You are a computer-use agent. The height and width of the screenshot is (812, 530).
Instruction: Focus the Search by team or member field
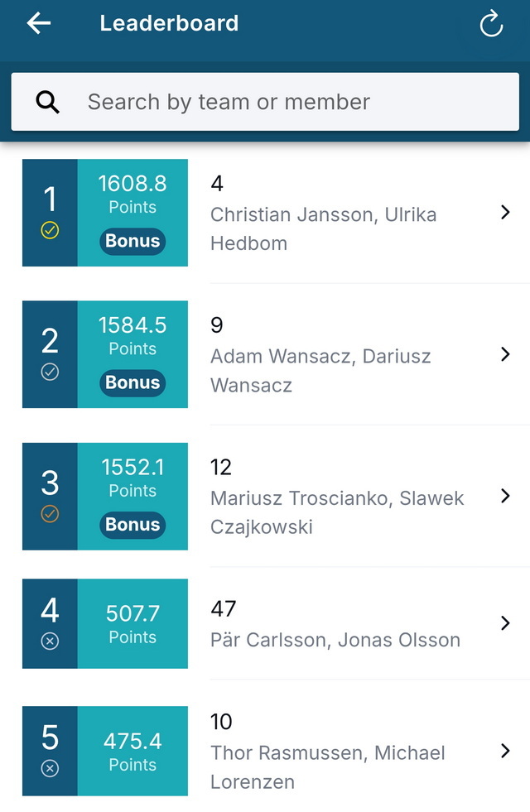pyautogui.click(x=265, y=102)
